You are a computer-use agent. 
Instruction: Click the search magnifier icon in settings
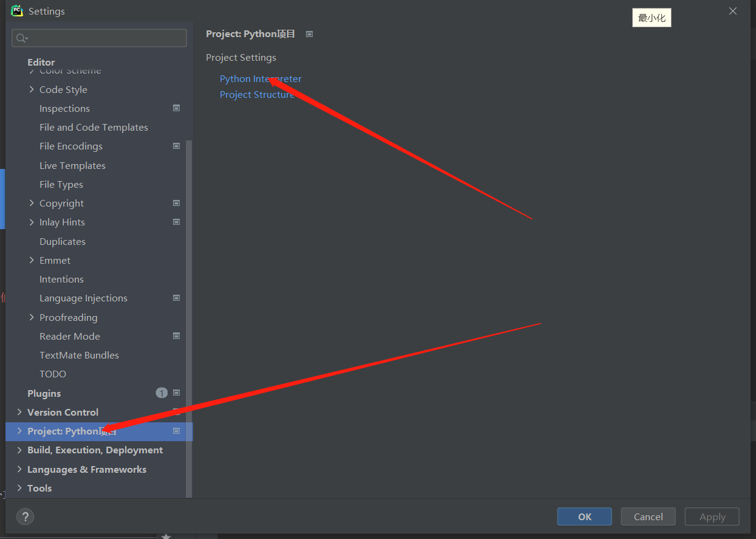(x=21, y=38)
